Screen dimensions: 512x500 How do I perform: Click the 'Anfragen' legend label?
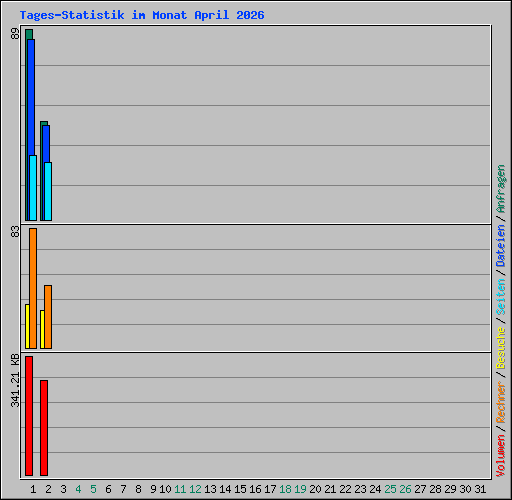pos(501,189)
